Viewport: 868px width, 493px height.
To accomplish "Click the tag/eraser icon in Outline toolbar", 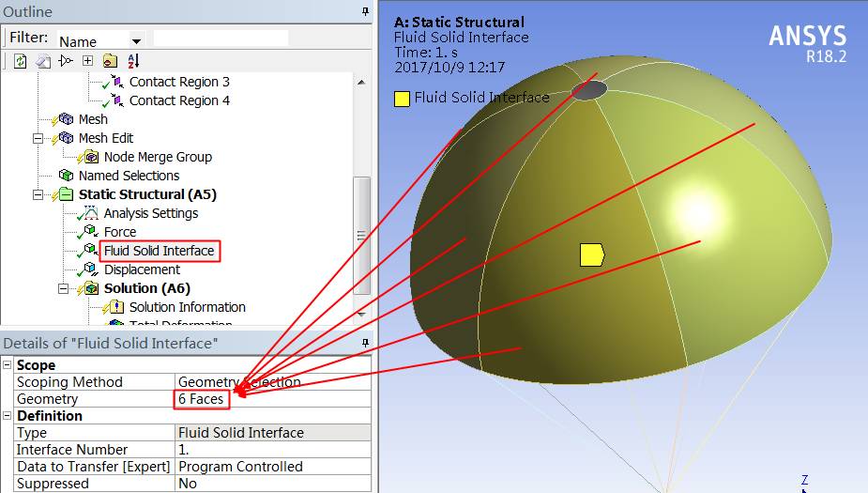I will [43, 61].
